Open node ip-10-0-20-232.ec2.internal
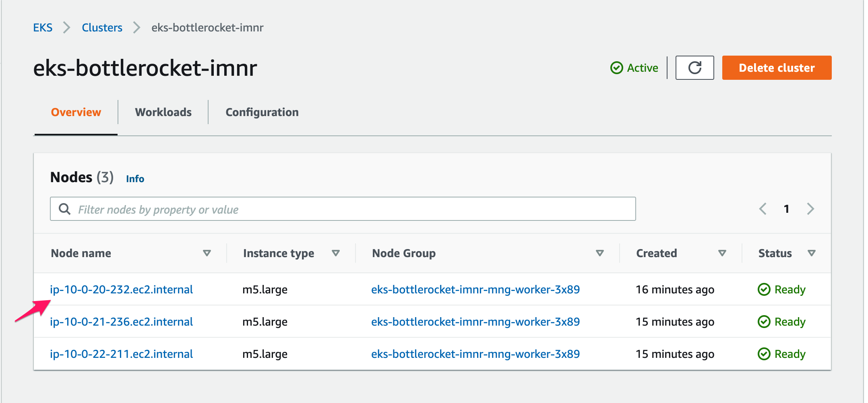Viewport: 868px width, 403px height. (x=121, y=289)
